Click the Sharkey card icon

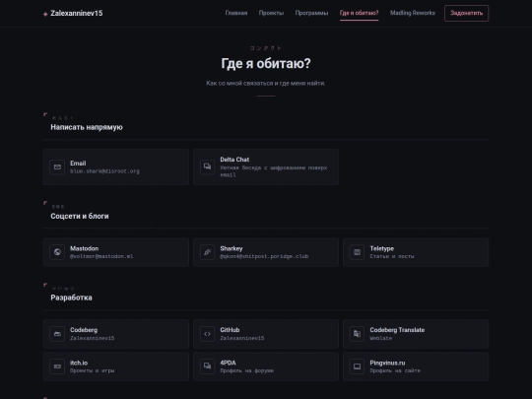[207, 252]
